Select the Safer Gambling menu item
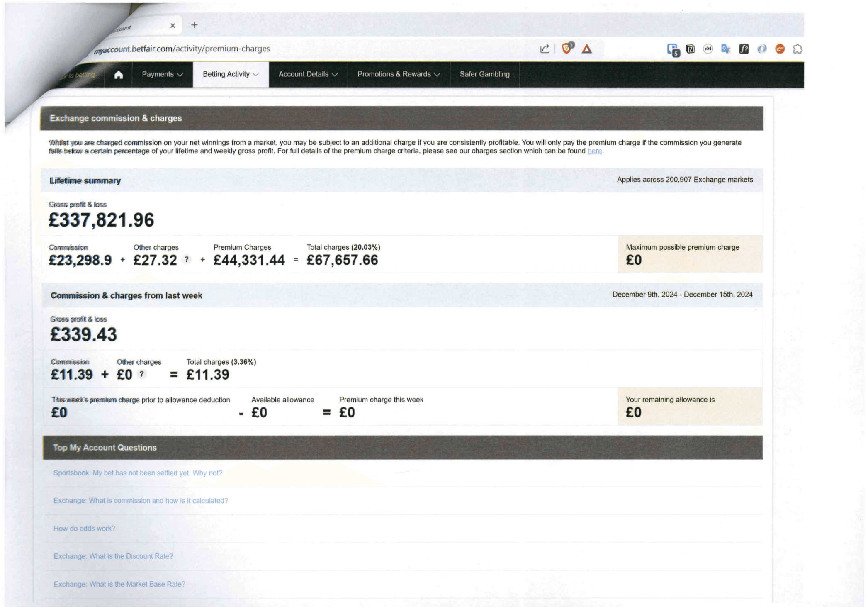 484,74
